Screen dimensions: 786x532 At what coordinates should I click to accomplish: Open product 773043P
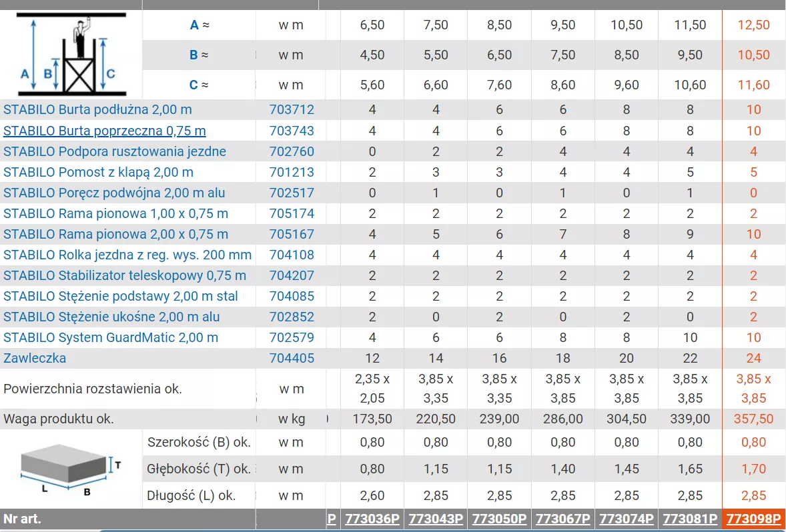[x=436, y=519]
